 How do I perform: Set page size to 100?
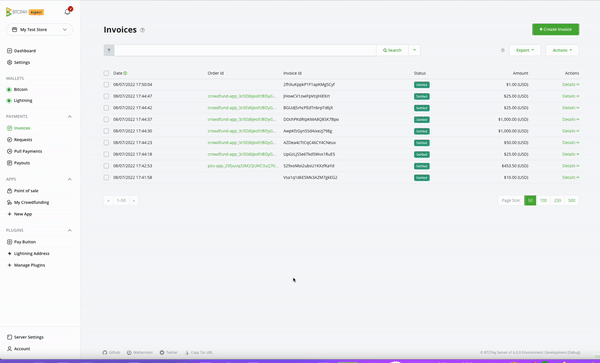(543, 200)
